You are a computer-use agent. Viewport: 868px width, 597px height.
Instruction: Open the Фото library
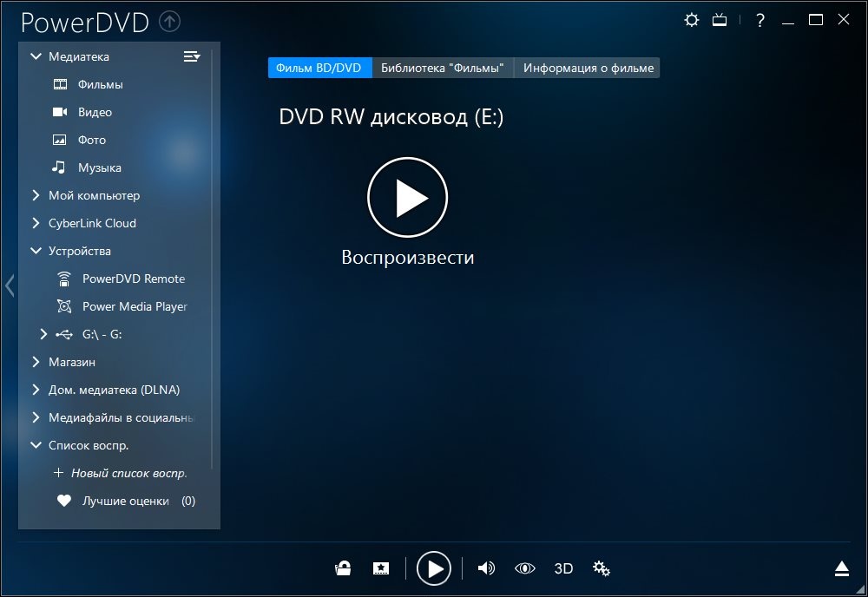click(x=92, y=140)
